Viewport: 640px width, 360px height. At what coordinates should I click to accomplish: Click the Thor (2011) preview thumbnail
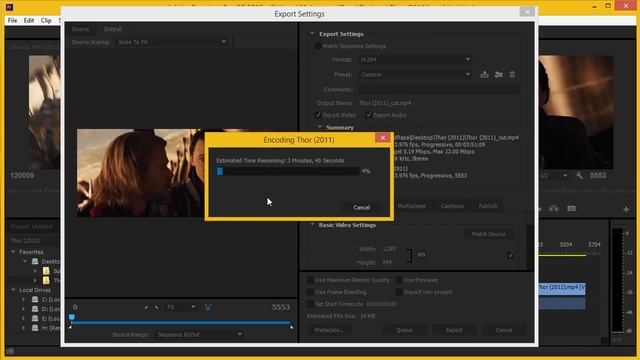[x=140, y=173]
